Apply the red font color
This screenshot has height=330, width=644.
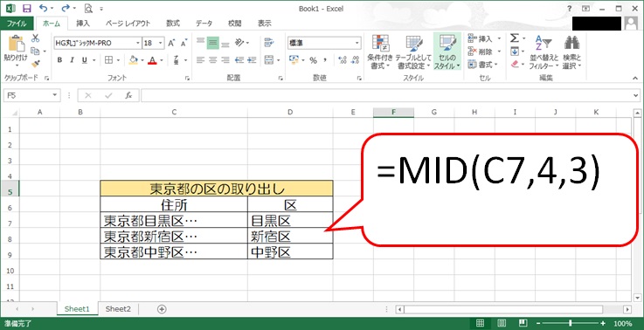pos(152,60)
